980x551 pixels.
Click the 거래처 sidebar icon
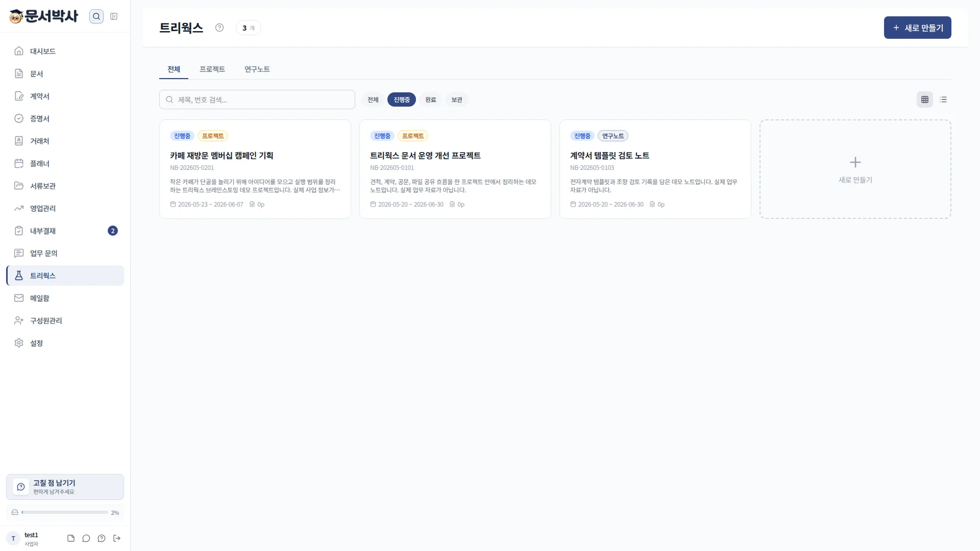19,141
